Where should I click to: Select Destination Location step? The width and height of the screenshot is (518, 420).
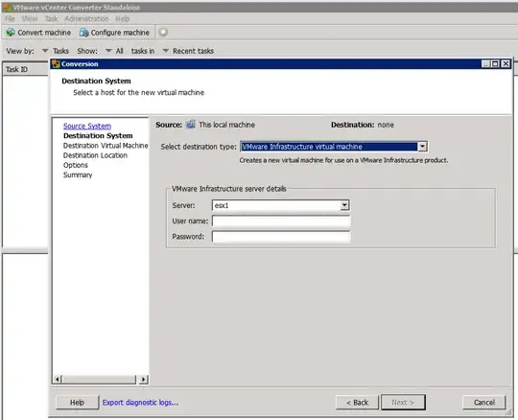[x=95, y=155]
